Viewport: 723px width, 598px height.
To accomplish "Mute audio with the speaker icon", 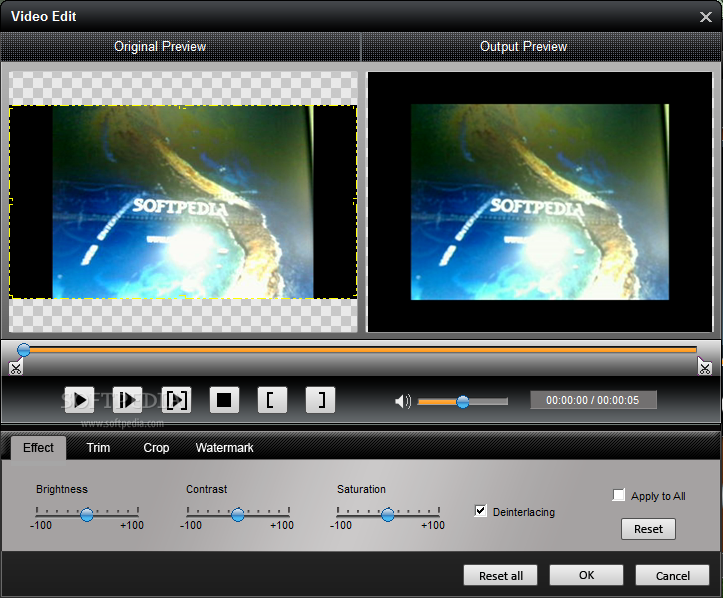I will tap(403, 401).
